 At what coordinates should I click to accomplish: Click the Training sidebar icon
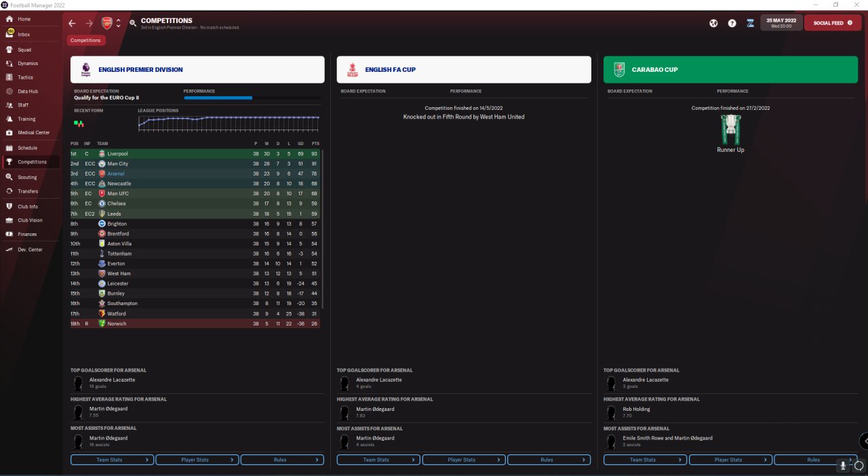tap(9, 119)
